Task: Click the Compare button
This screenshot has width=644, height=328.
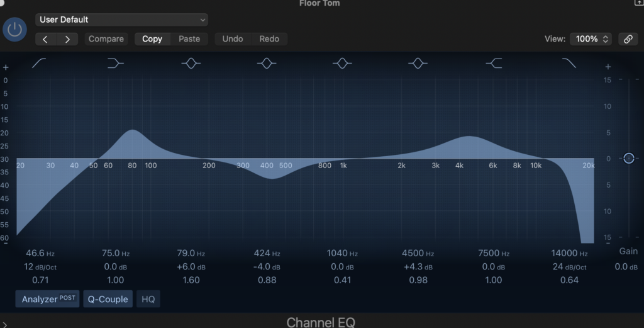Action: [106, 39]
